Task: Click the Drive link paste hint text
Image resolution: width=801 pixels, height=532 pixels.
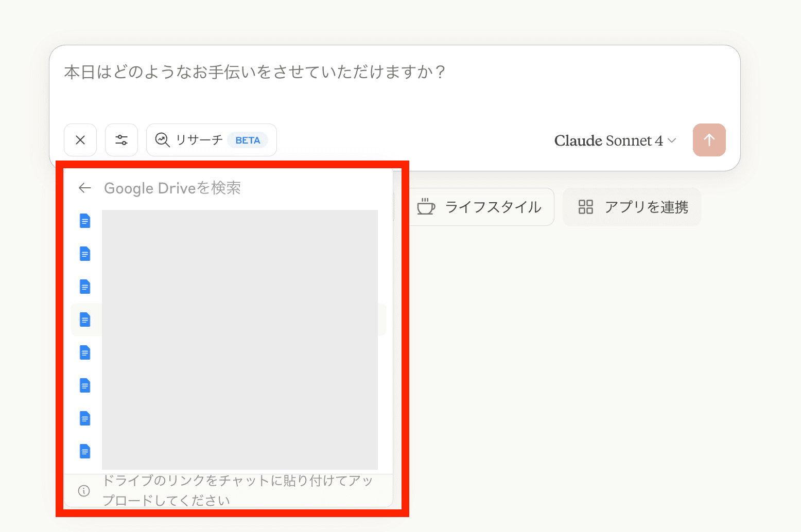Action: tap(237, 490)
